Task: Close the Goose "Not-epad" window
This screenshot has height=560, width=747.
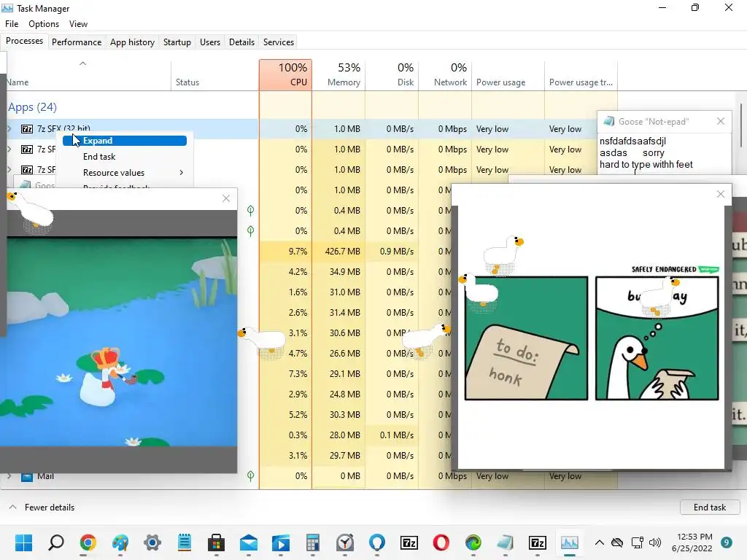Action: coord(721,122)
